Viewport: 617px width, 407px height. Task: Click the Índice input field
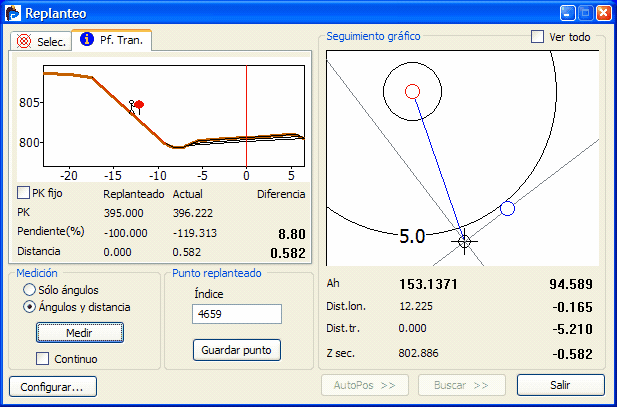[x=236, y=314]
